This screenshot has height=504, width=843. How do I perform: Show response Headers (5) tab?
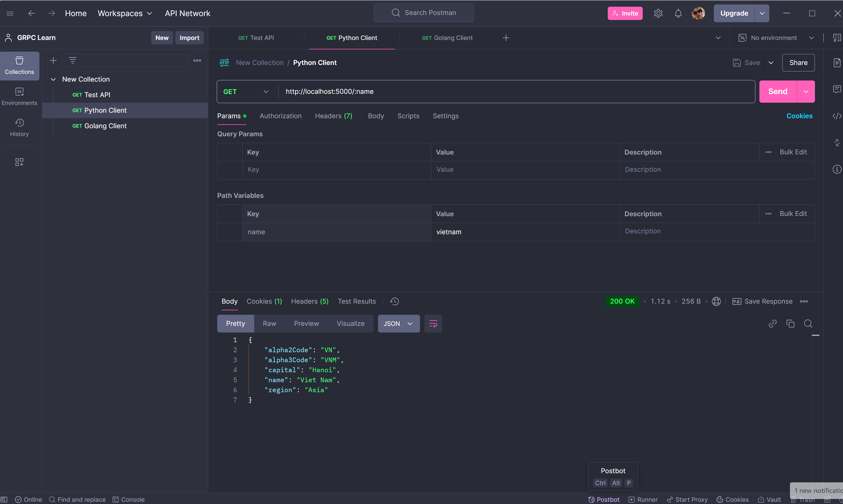[x=310, y=301]
